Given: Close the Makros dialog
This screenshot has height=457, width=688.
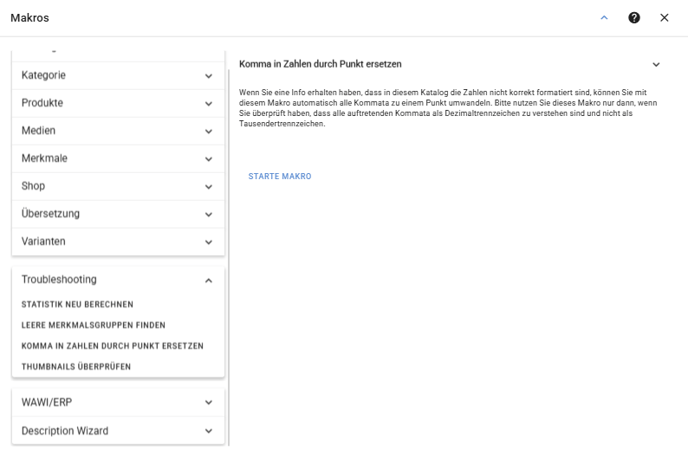Looking at the screenshot, I should (664, 18).
